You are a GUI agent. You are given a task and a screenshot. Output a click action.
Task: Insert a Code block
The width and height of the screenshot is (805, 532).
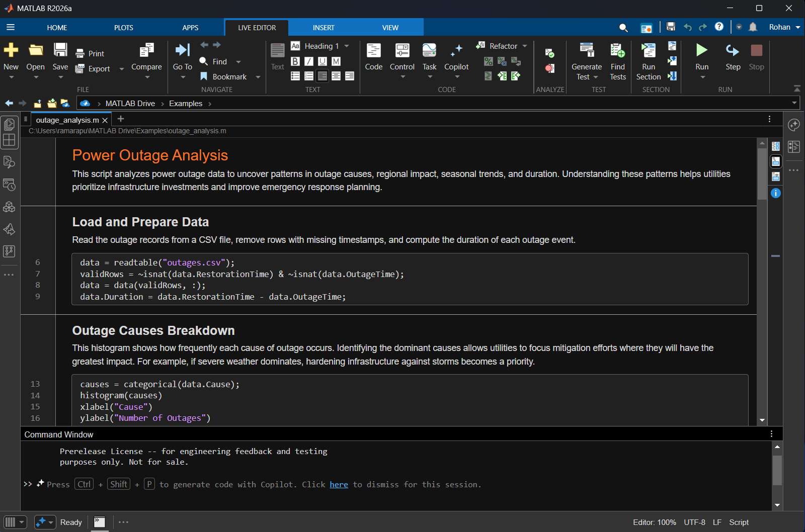pos(373,51)
